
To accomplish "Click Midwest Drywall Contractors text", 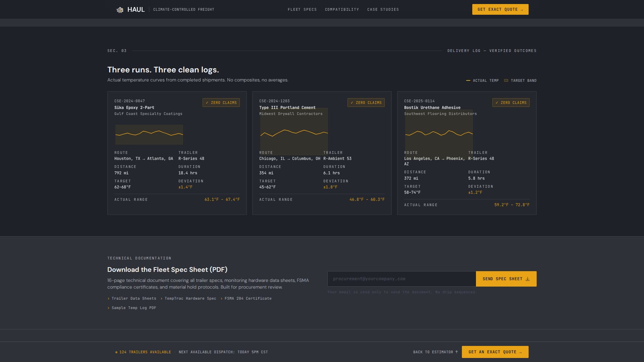I will click(291, 114).
